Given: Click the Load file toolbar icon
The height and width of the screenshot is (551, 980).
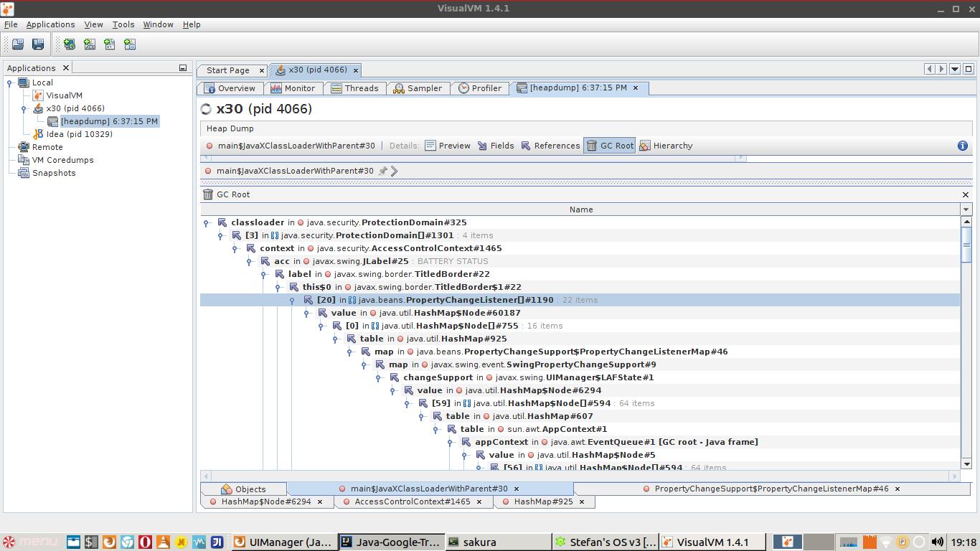Looking at the screenshot, I should coord(17,44).
